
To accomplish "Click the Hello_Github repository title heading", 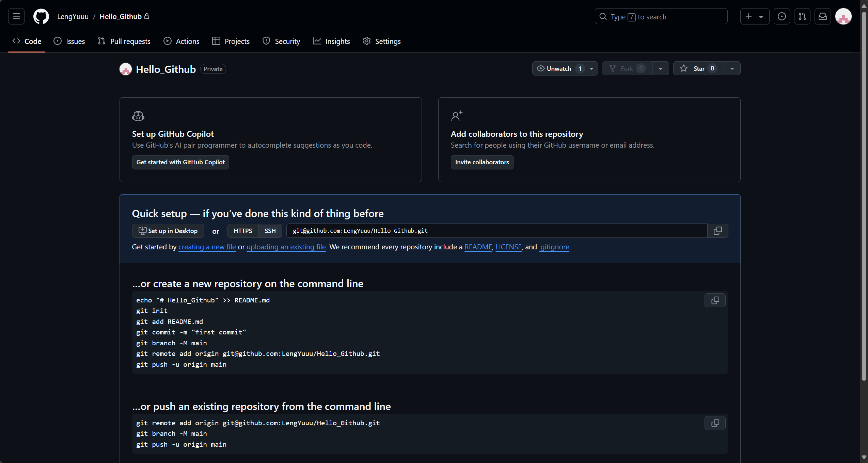I will 166,69.
